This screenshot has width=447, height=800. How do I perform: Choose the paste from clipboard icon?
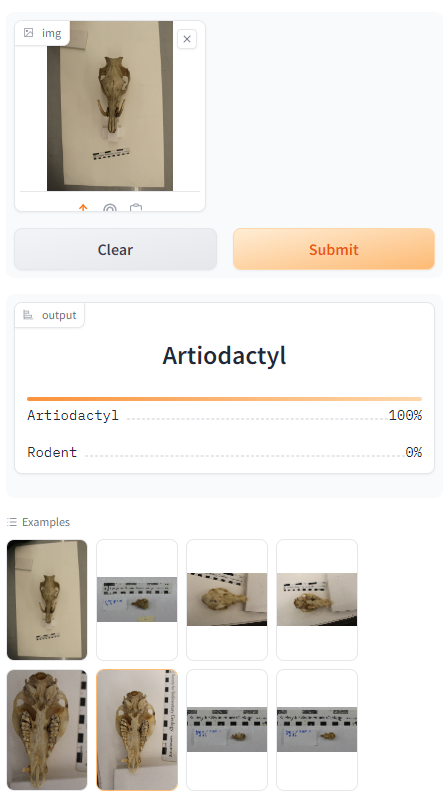coord(136,208)
